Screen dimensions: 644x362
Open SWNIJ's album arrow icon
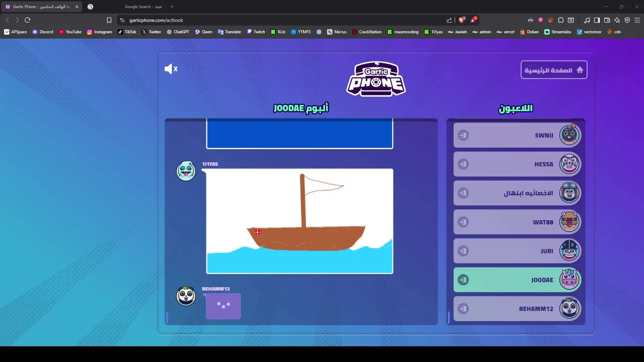(463, 135)
